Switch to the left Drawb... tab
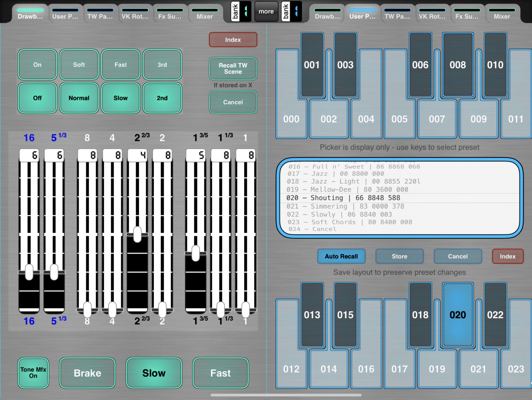The height and width of the screenshot is (400, 532). click(x=30, y=14)
